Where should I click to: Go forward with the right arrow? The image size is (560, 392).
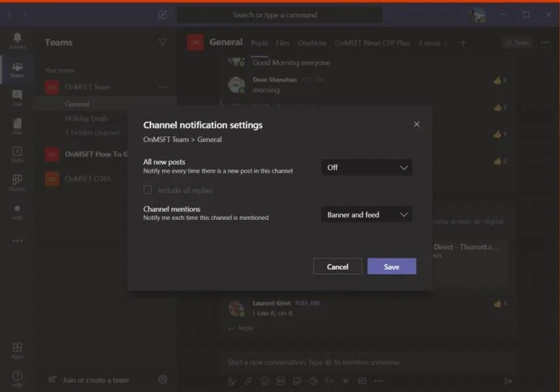tap(24, 15)
